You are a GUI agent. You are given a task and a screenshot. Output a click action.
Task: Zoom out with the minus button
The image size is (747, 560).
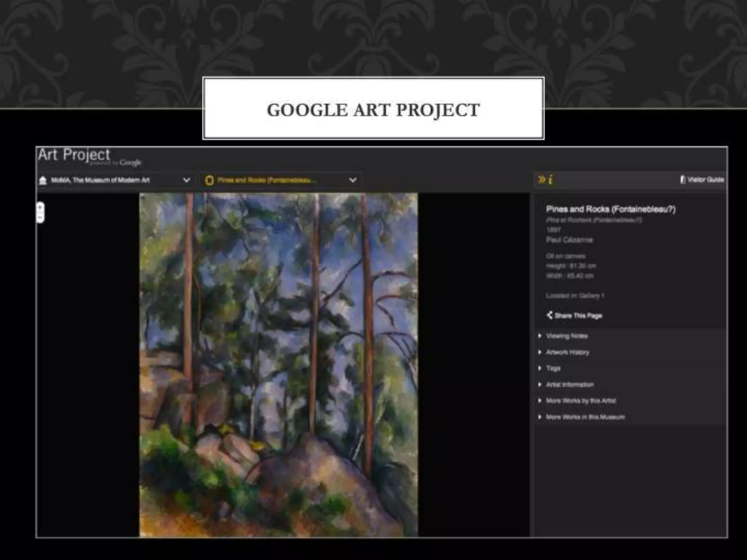[x=40, y=218]
